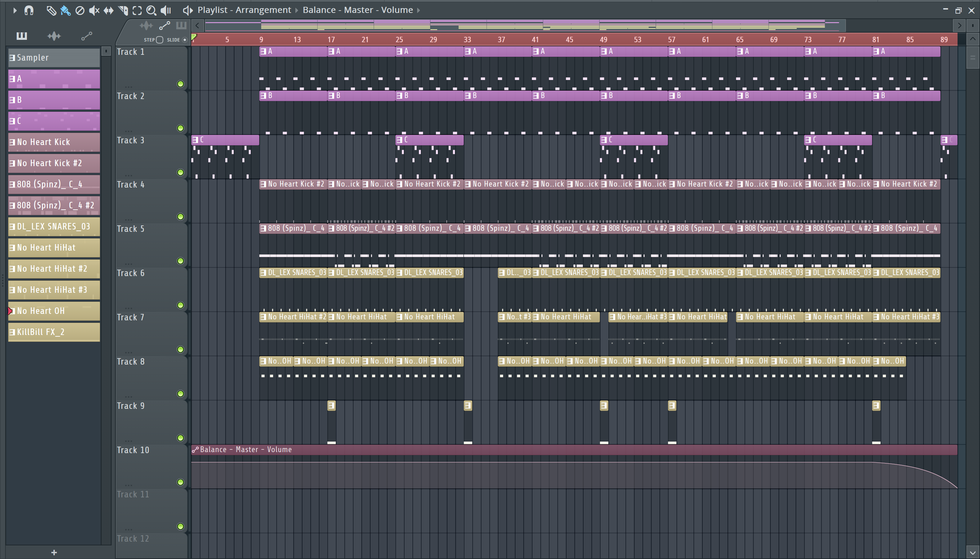Open clip menu of first No Heart HiHat #2 clip
Screen dimensions: 980x559
point(263,317)
